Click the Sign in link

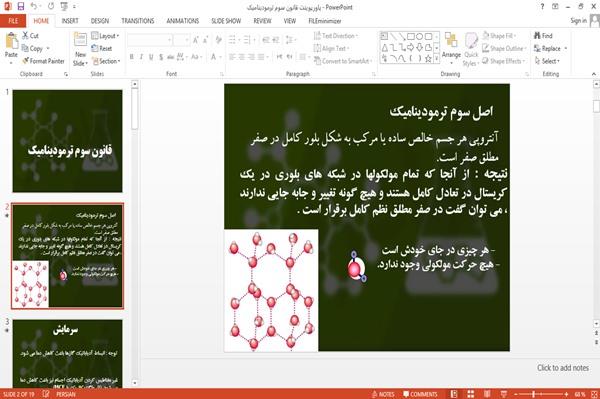(x=578, y=20)
